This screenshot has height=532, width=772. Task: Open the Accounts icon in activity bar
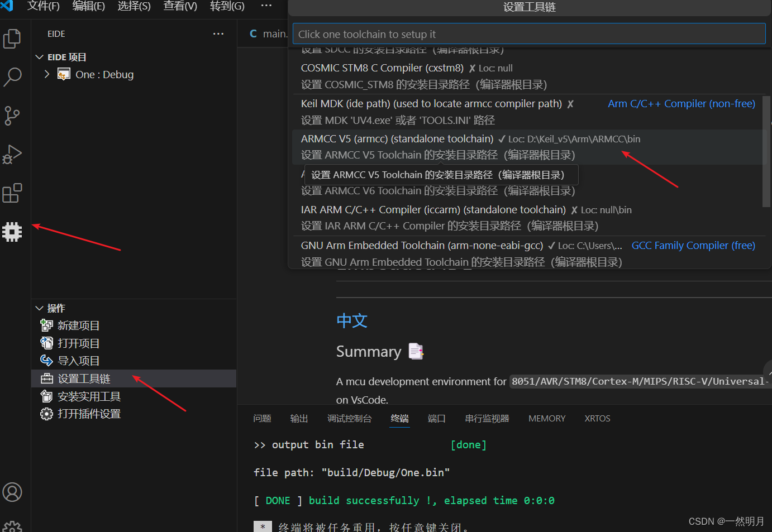[x=12, y=492]
